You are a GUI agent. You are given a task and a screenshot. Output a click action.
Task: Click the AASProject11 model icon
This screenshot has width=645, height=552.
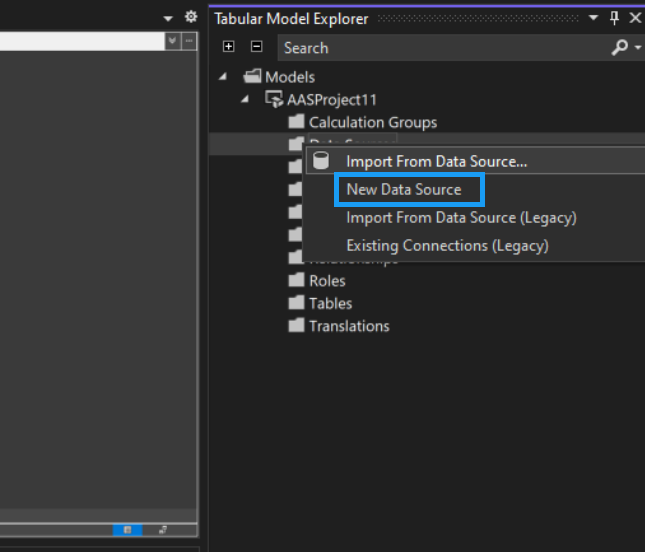coord(274,99)
